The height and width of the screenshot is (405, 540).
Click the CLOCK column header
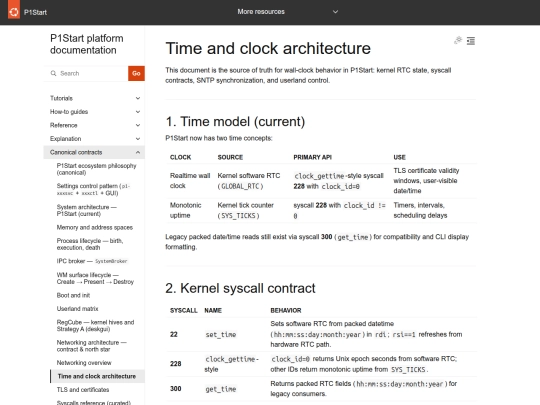pos(180,157)
